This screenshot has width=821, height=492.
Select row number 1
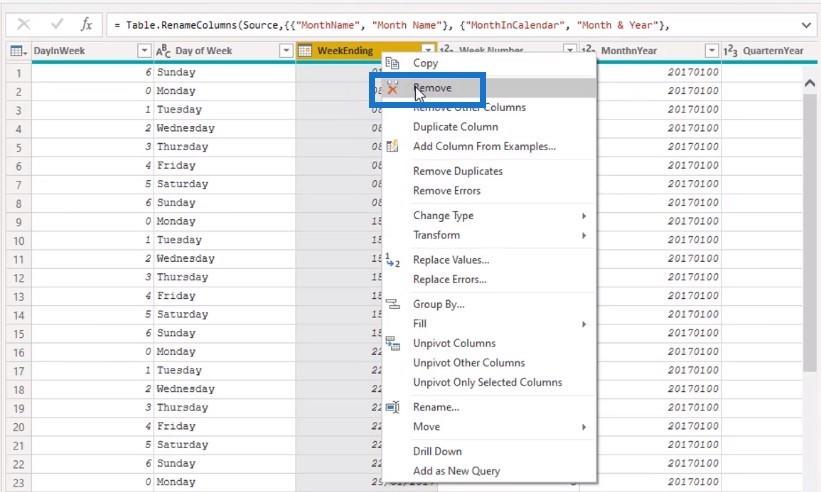[18, 72]
